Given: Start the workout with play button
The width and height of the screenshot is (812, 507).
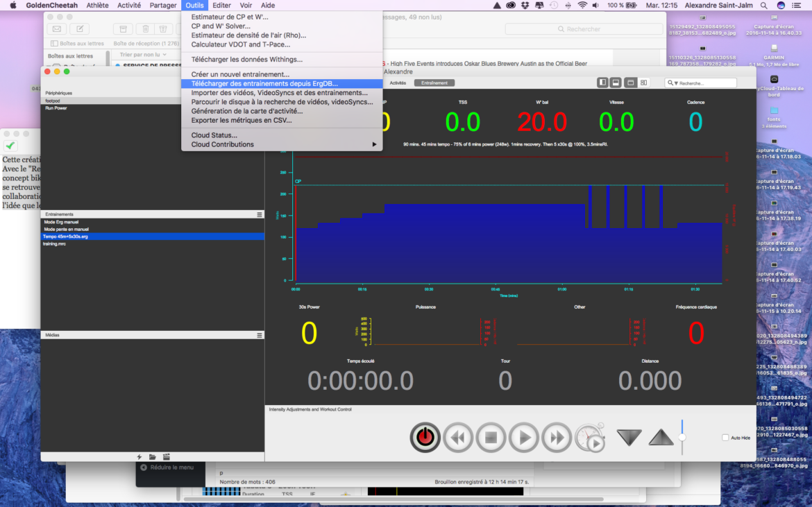Looking at the screenshot, I should click(523, 438).
